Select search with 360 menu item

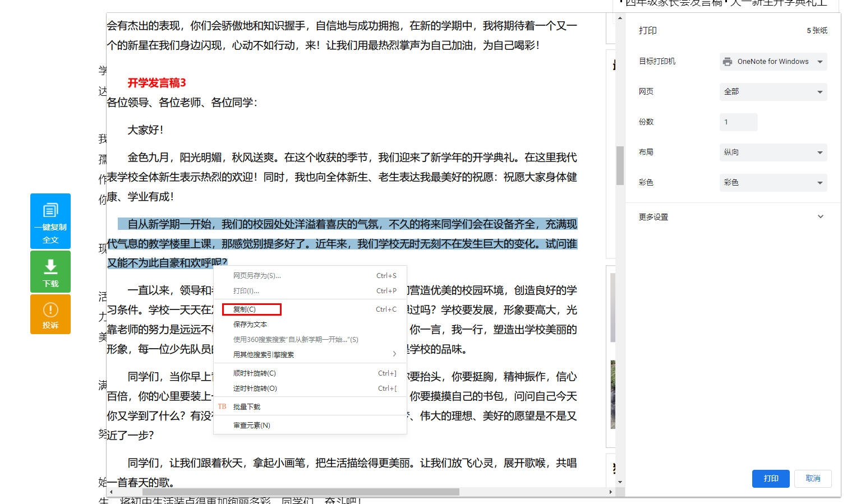click(310, 340)
